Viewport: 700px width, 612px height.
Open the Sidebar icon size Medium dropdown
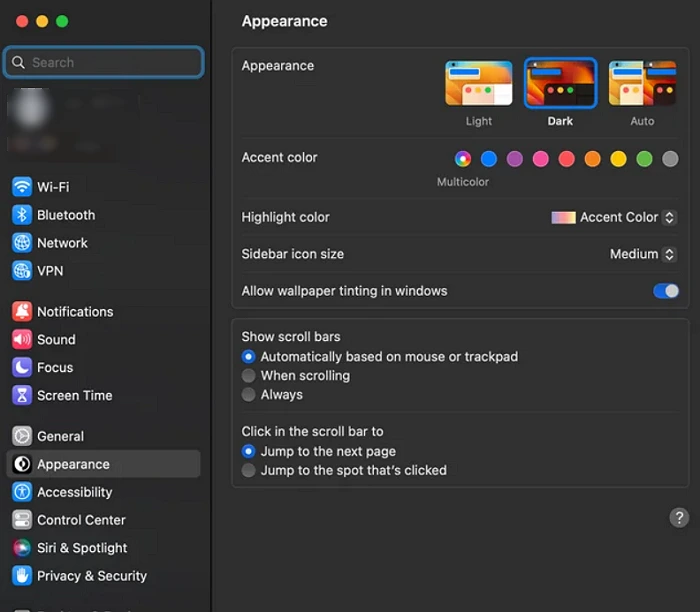(x=643, y=254)
